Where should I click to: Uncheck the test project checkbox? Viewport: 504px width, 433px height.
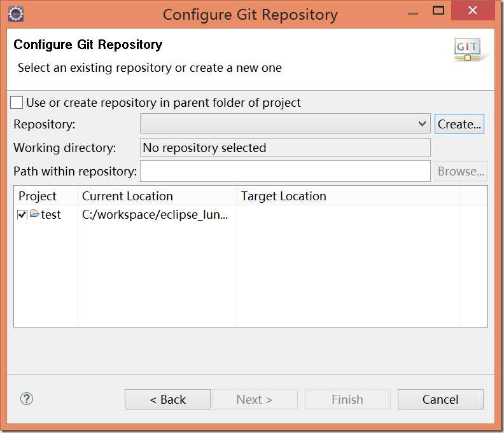pos(22,215)
